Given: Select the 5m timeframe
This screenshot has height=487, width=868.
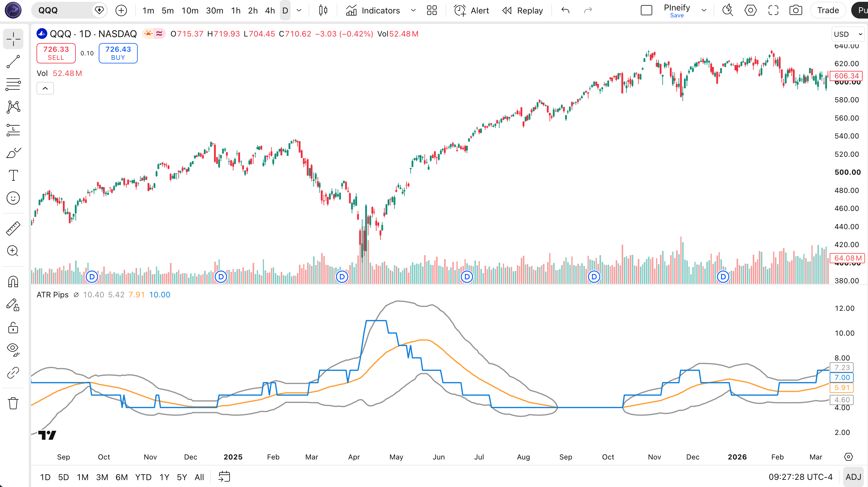Looking at the screenshot, I should (168, 10).
